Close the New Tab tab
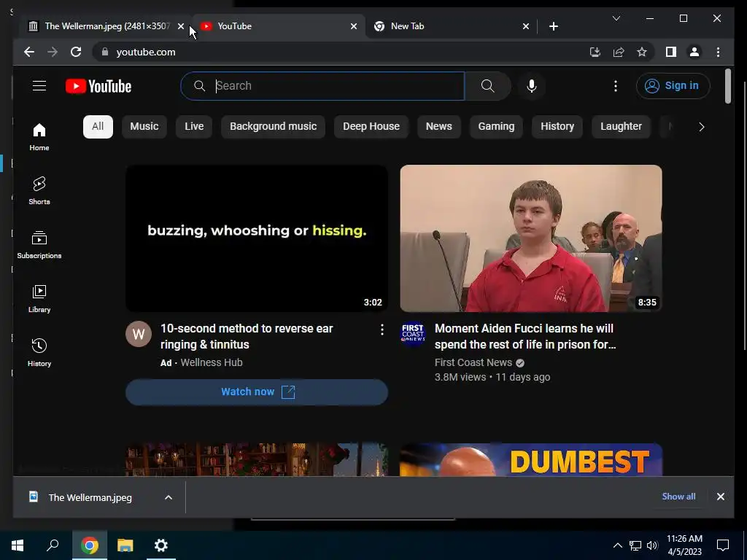This screenshot has height=560, width=747. [525, 26]
